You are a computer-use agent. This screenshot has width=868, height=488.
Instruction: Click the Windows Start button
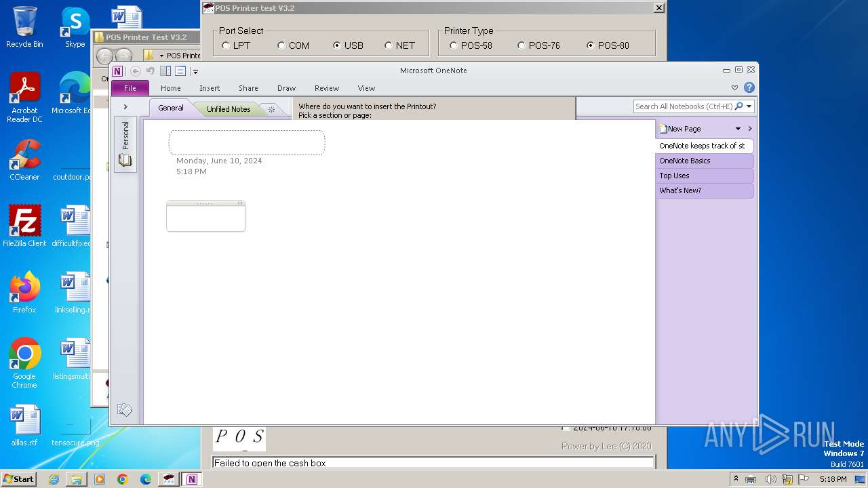point(18,479)
